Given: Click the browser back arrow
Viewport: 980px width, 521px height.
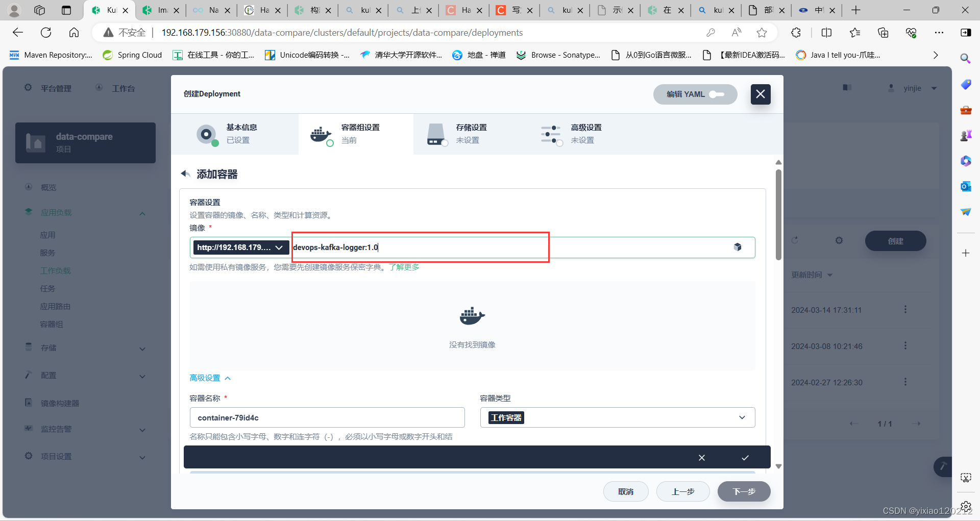Looking at the screenshot, I should pyautogui.click(x=18, y=33).
